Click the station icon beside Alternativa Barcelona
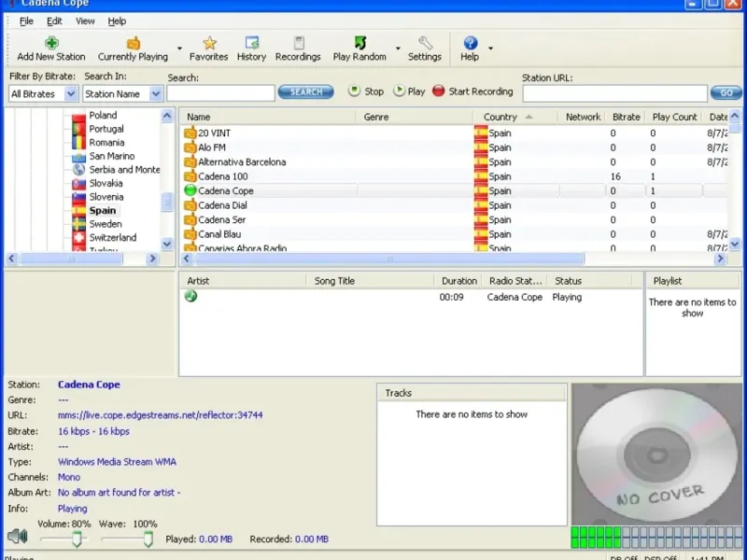 coord(190,161)
